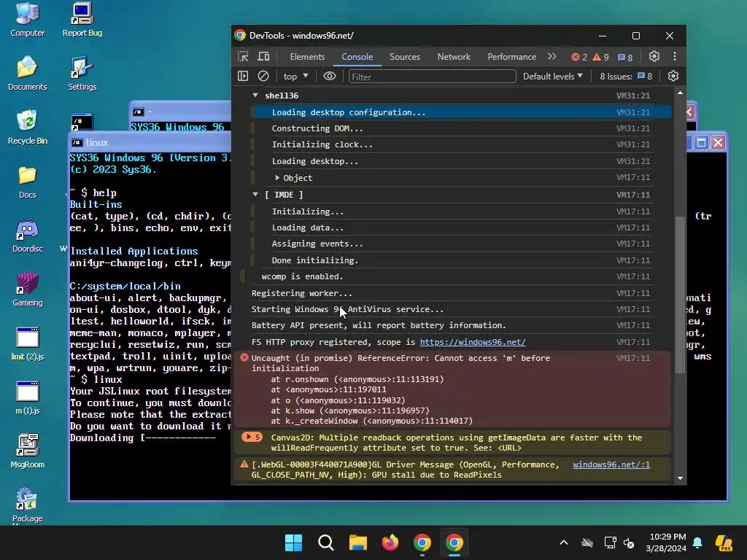Switch to the Console tab

[357, 57]
